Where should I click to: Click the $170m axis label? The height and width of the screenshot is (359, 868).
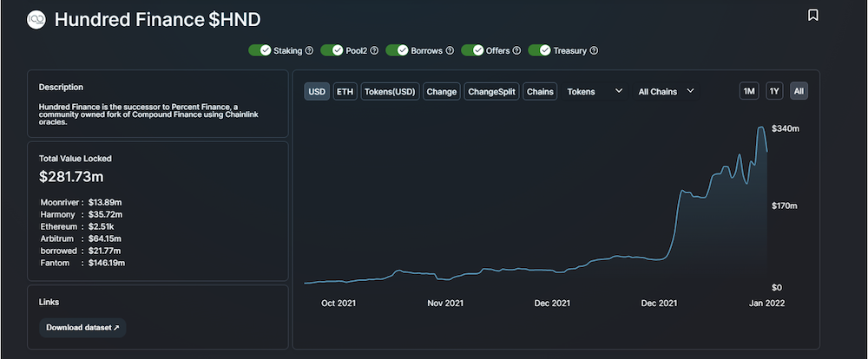[x=786, y=206]
